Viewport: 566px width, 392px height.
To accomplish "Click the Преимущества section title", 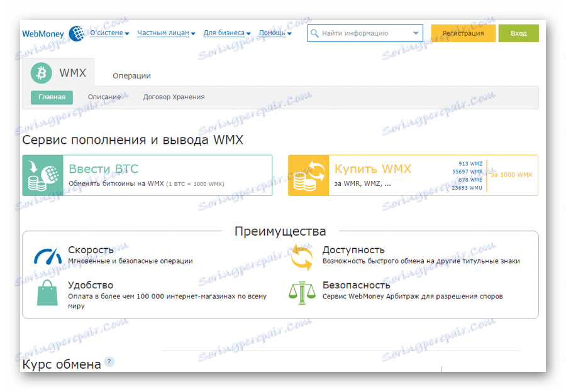I will pos(280,231).
